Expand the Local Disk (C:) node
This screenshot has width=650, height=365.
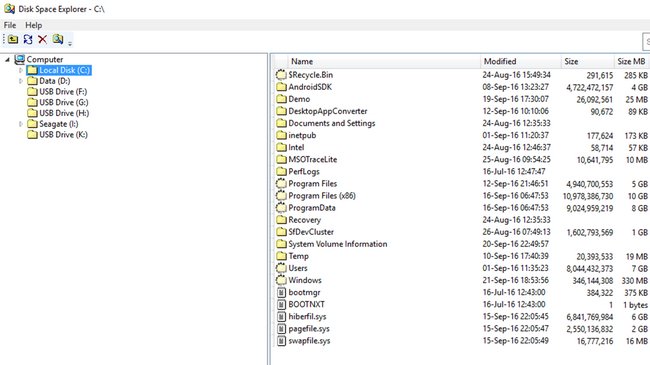pyautogui.click(x=21, y=71)
